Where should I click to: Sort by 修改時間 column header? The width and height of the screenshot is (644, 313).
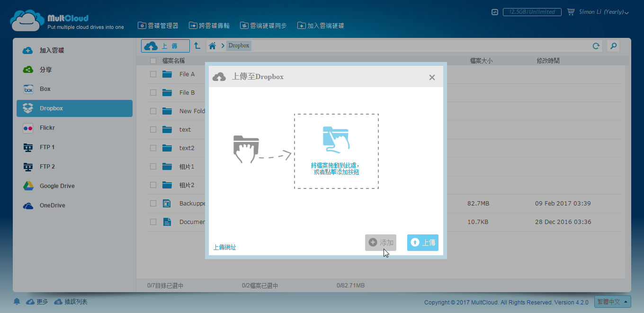(548, 61)
